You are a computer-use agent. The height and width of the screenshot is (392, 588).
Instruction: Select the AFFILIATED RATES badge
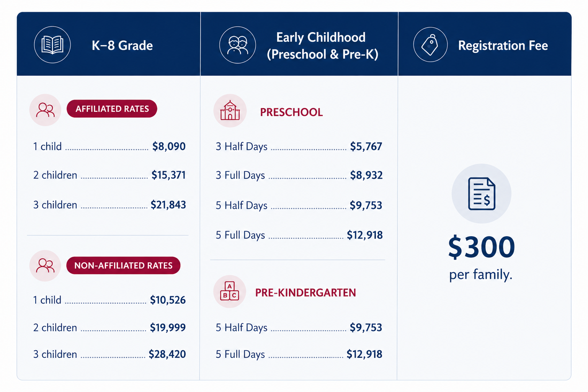click(112, 109)
